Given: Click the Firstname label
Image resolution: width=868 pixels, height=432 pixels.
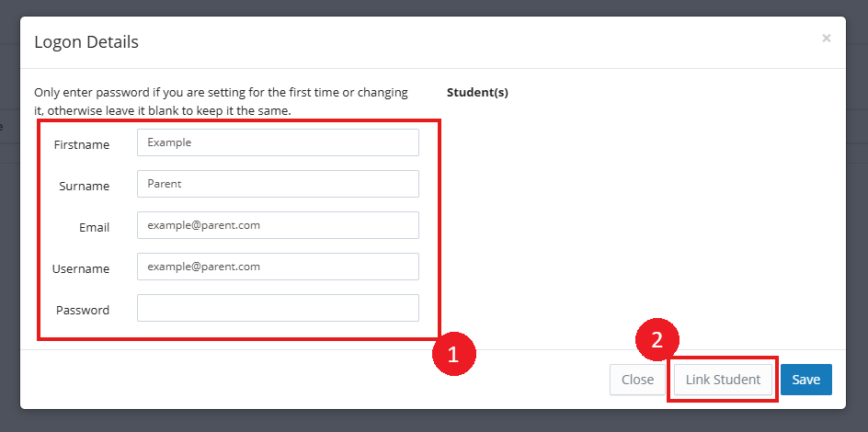Looking at the screenshot, I should tap(82, 145).
